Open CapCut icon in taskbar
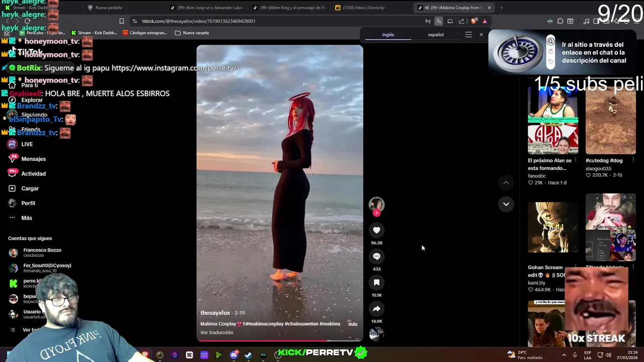 (x=189, y=355)
